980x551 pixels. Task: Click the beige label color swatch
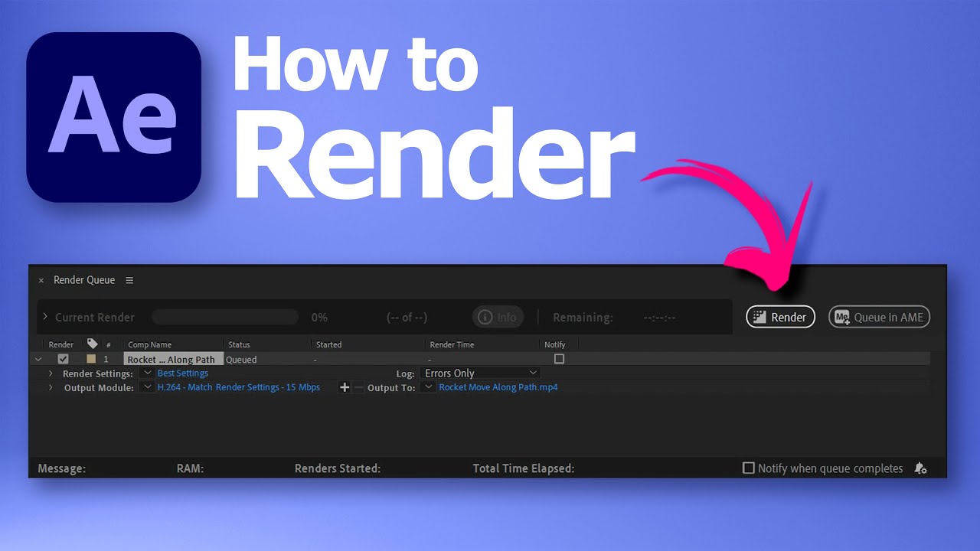(91, 359)
